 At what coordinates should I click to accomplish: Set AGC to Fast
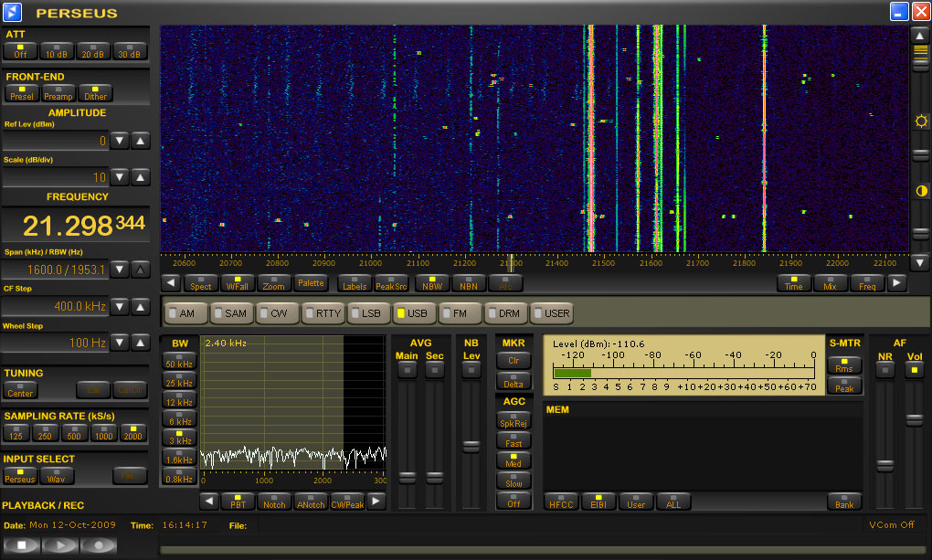point(514,440)
